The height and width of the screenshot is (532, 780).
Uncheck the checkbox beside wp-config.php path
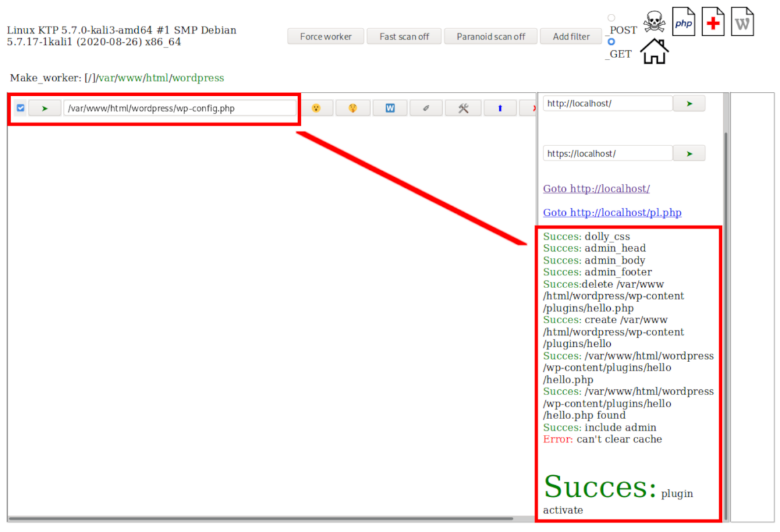(20, 108)
